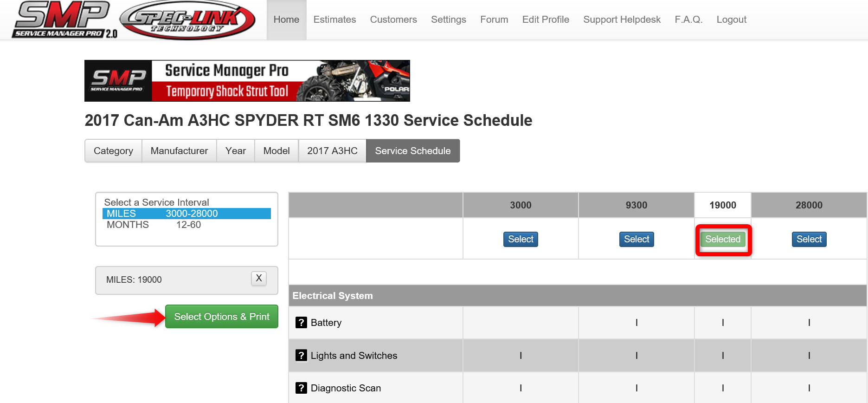Click the 3000 column header
The width and height of the screenshot is (868, 403).
(521, 205)
